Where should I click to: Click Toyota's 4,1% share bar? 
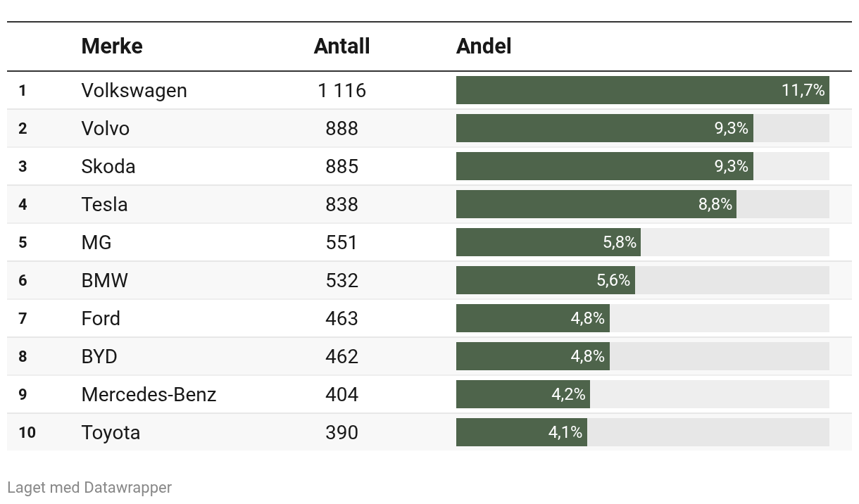click(522, 432)
